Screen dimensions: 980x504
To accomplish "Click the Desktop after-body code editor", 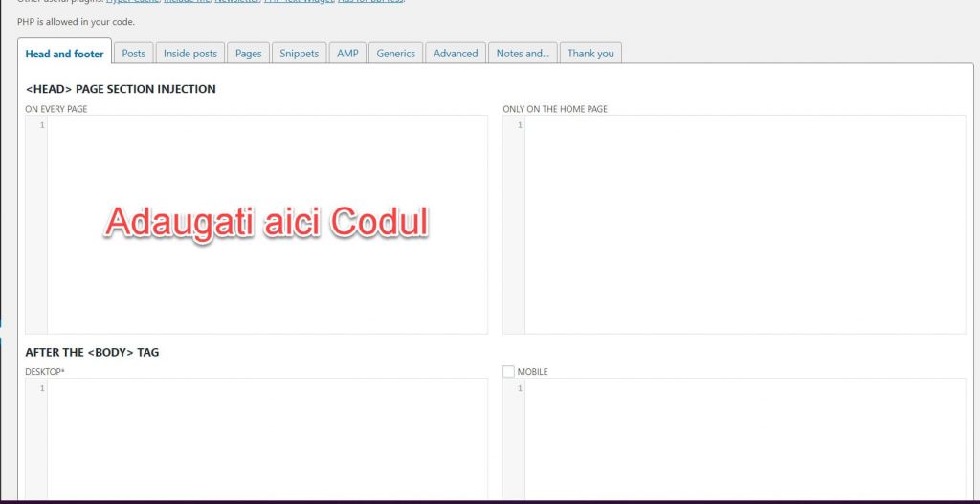I will pyautogui.click(x=267, y=438).
